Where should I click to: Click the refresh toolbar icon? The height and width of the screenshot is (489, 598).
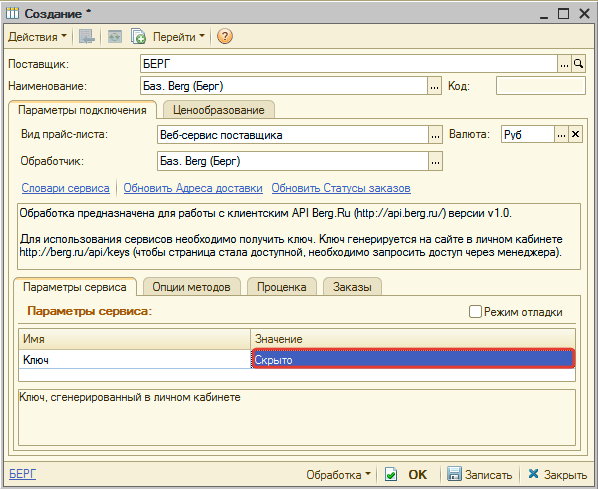click(114, 37)
